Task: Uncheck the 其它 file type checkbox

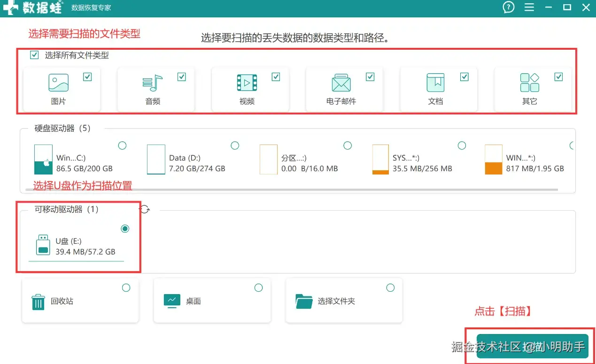Action: click(558, 77)
